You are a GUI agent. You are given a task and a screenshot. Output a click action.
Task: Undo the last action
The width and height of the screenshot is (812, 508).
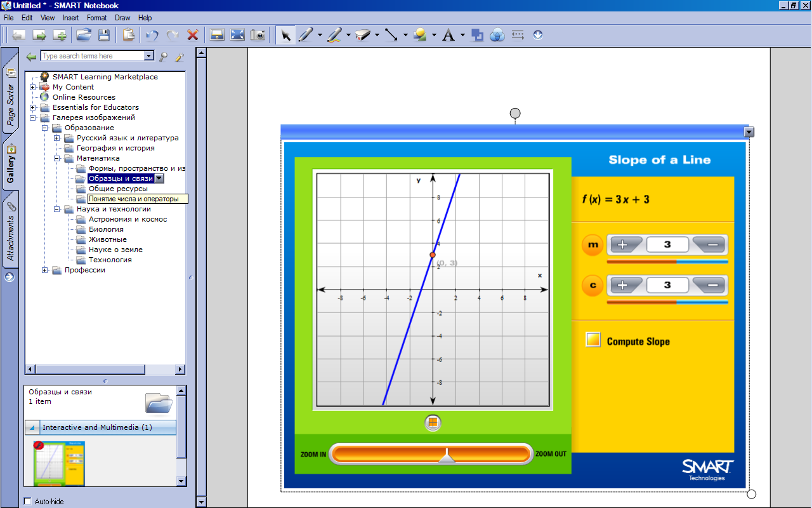pyautogui.click(x=152, y=35)
